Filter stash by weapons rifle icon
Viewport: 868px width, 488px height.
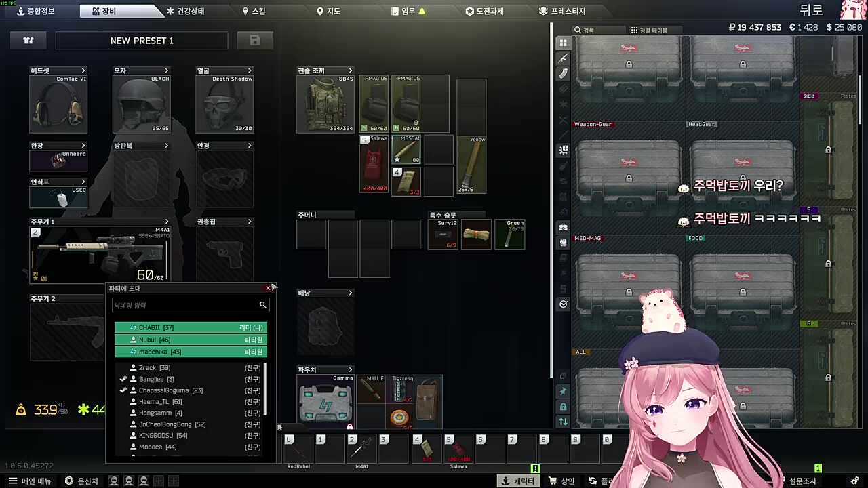pos(563,58)
